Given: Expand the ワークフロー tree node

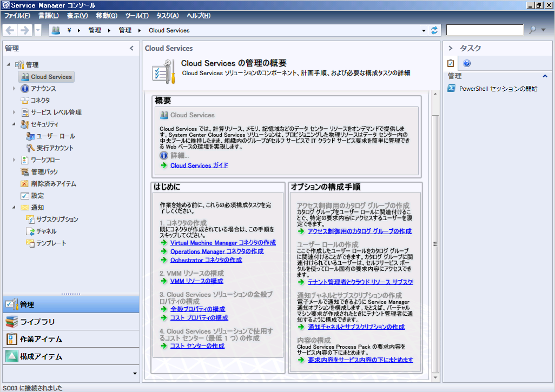Looking at the screenshot, I should pos(14,160).
